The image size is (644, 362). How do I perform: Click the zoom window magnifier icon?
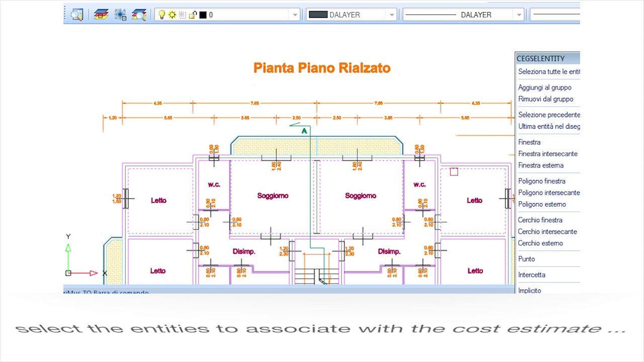[x=76, y=15]
